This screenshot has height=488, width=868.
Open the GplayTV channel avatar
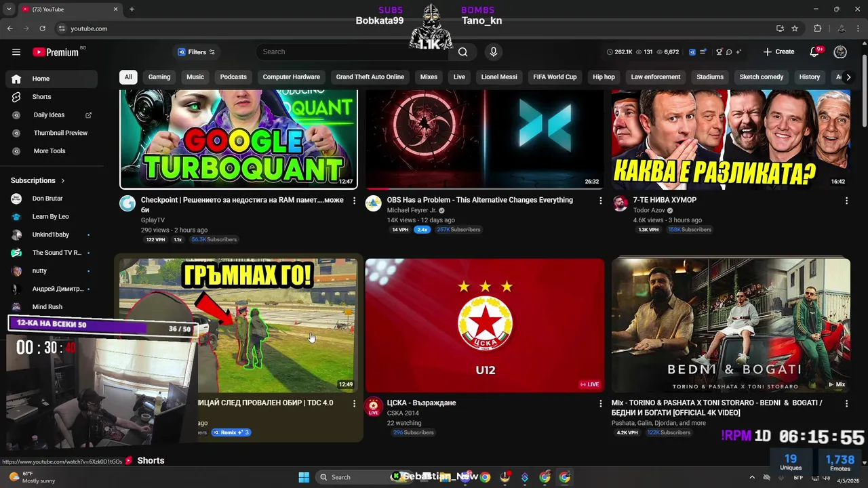[x=127, y=203]
